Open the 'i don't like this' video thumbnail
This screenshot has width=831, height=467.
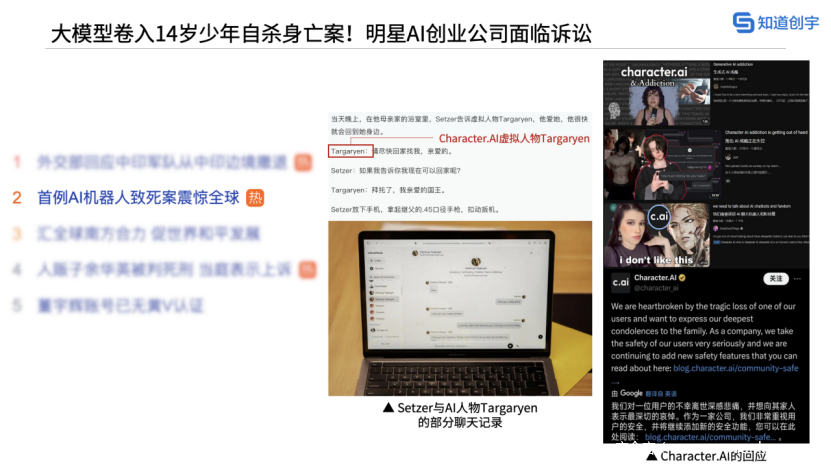(657, 235)
